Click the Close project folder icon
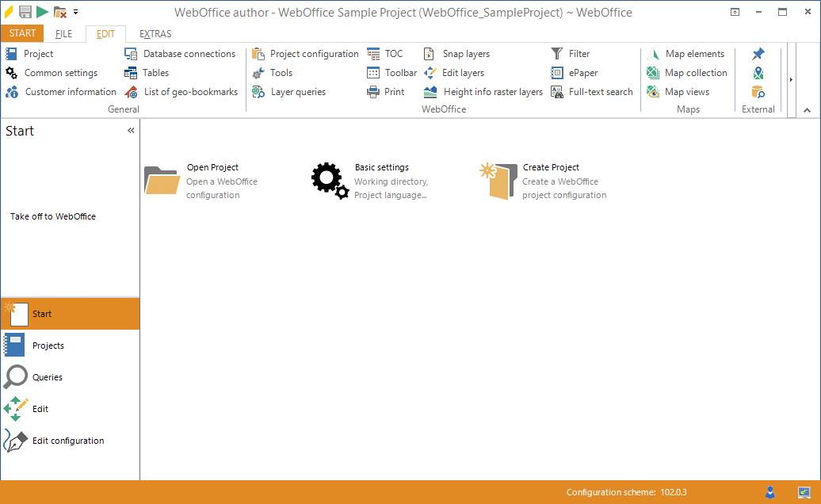821x504 pixels. [x=59, y=12]
